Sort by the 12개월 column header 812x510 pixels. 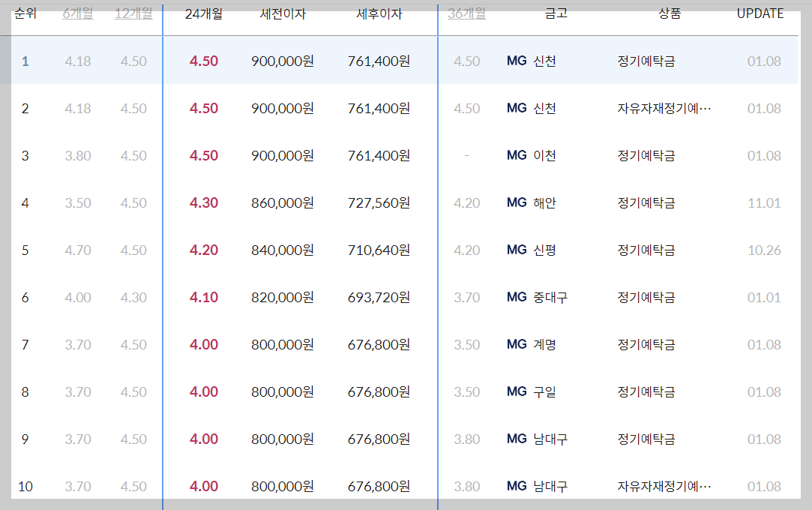pyautogui.click(x=133, y=13)
